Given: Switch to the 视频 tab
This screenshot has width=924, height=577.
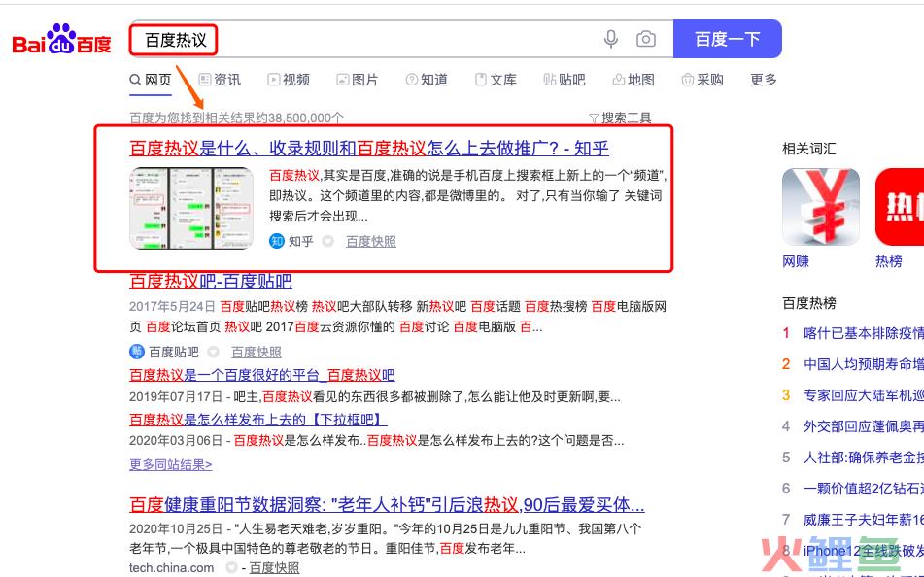Looking at the screenshot, I should (289, 80).
